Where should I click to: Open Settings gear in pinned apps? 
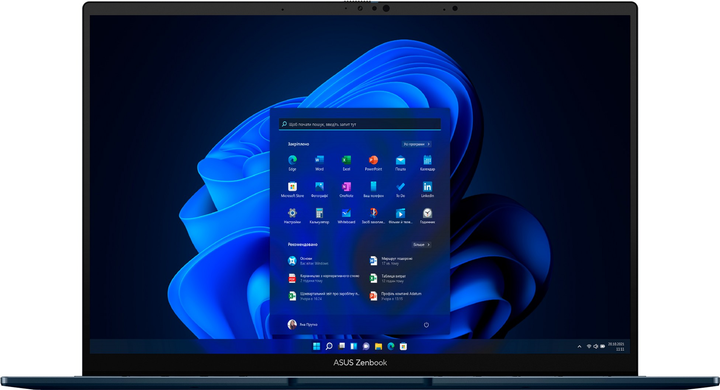(292, 213)
